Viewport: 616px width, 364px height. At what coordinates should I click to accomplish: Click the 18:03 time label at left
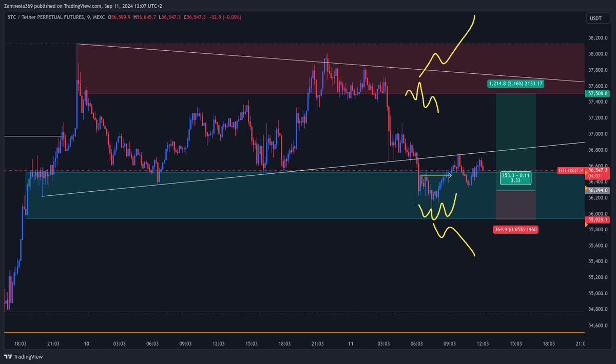20,343
